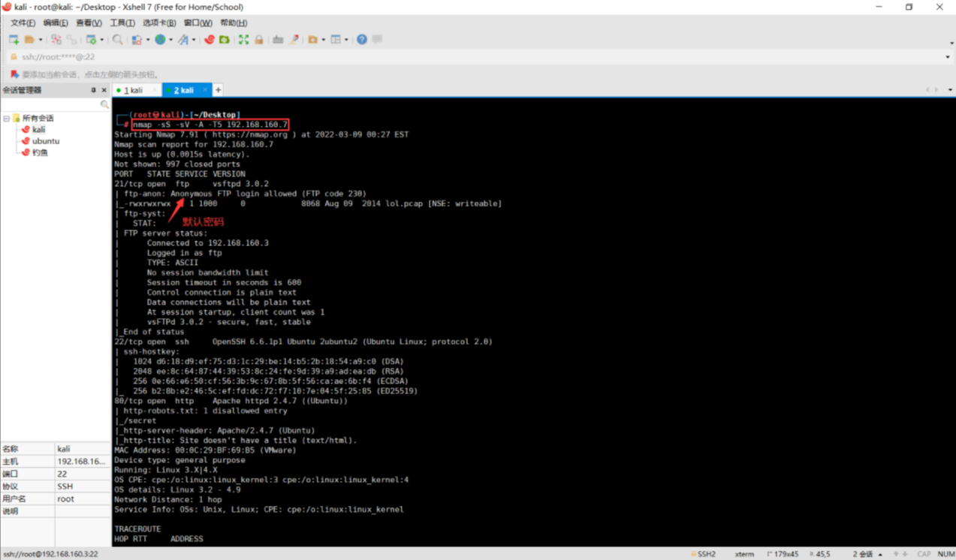The image size is (956, 560).
Task: Open the sessions folder toolbar icon
Action: [29, 39]
